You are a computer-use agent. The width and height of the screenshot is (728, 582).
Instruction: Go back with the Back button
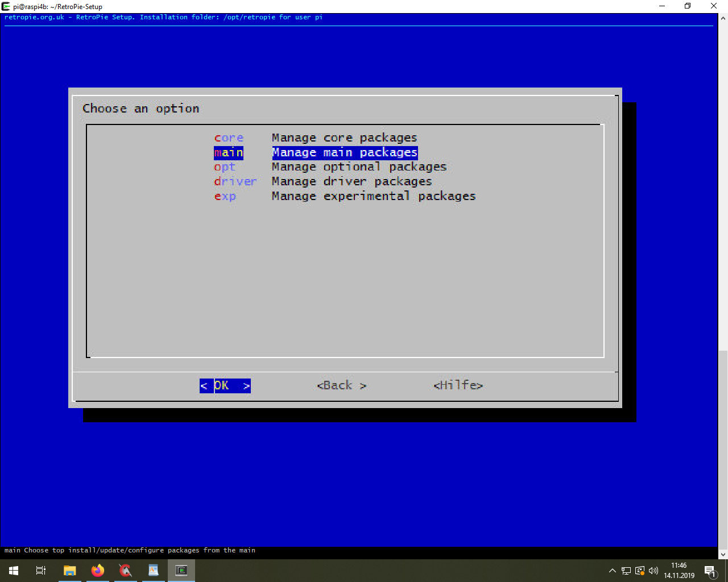pyautogui.click(x=342, y=385)
